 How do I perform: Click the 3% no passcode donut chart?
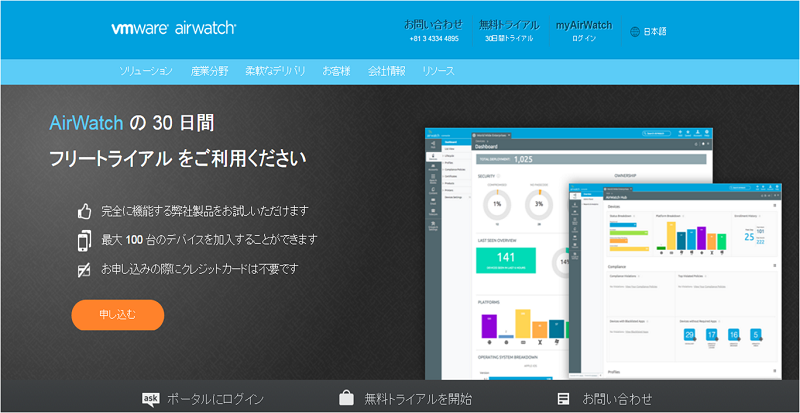click(x=539, y=204)
